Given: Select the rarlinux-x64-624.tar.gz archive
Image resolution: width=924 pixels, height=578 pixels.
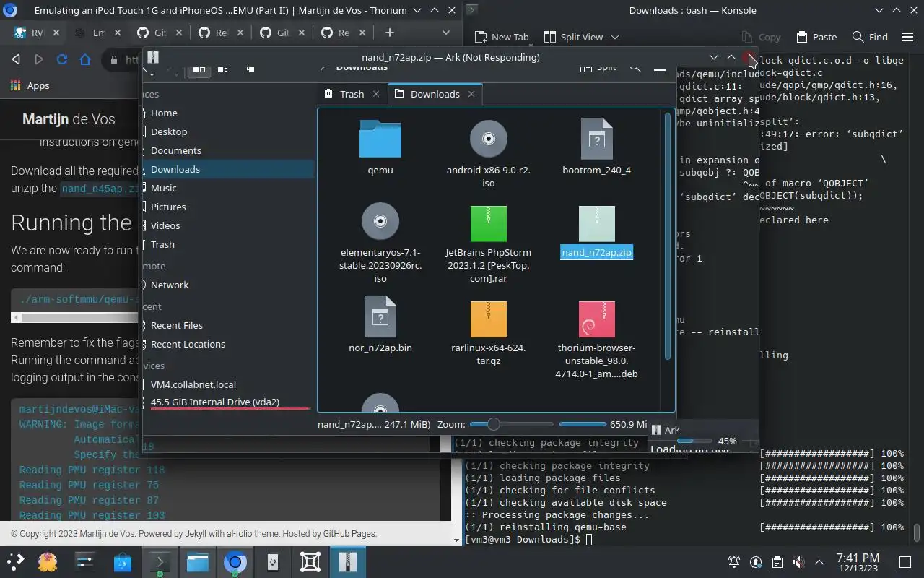Looking at the screenshot, I should [x=489, y=332].
